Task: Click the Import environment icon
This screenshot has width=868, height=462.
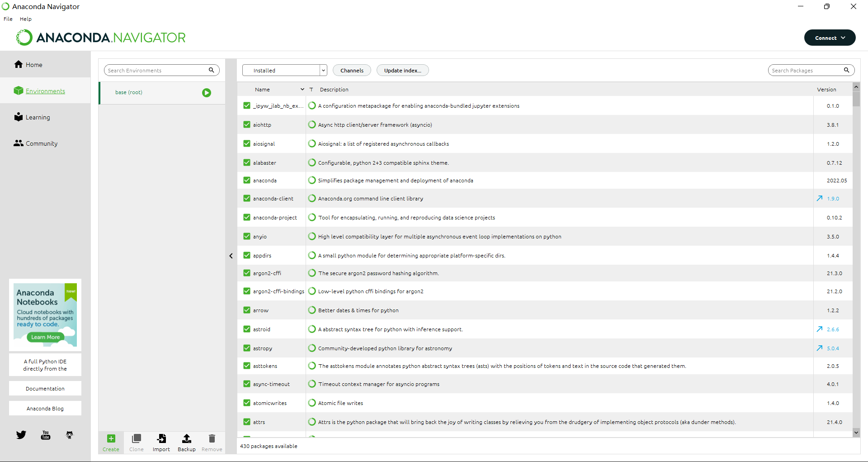Action: [161, 438]
